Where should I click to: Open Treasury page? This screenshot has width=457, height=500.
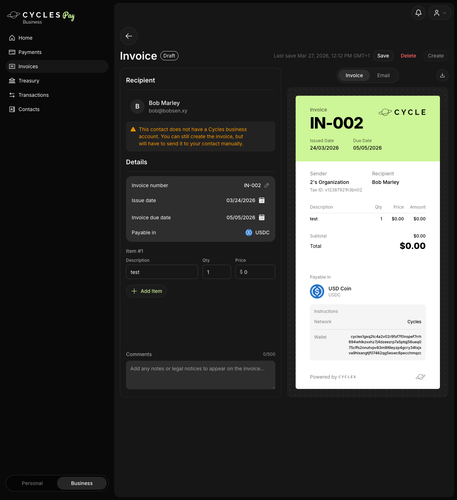pos(57,81)
